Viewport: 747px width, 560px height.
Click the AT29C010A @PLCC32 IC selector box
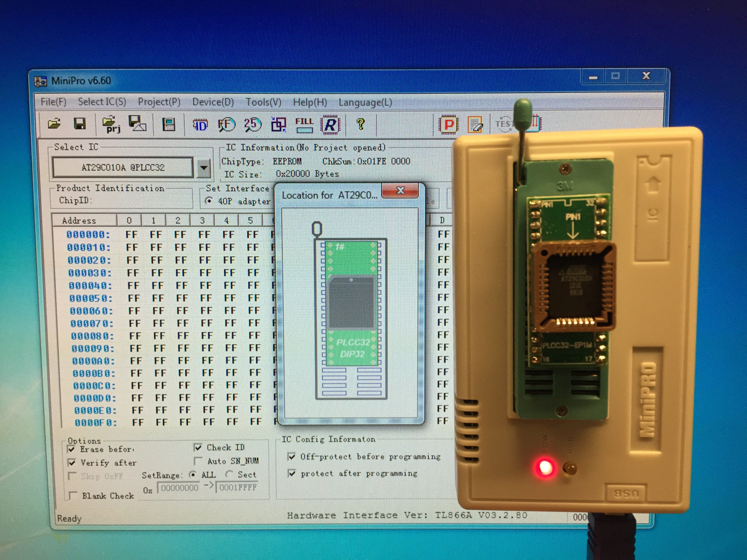(123, 167)
